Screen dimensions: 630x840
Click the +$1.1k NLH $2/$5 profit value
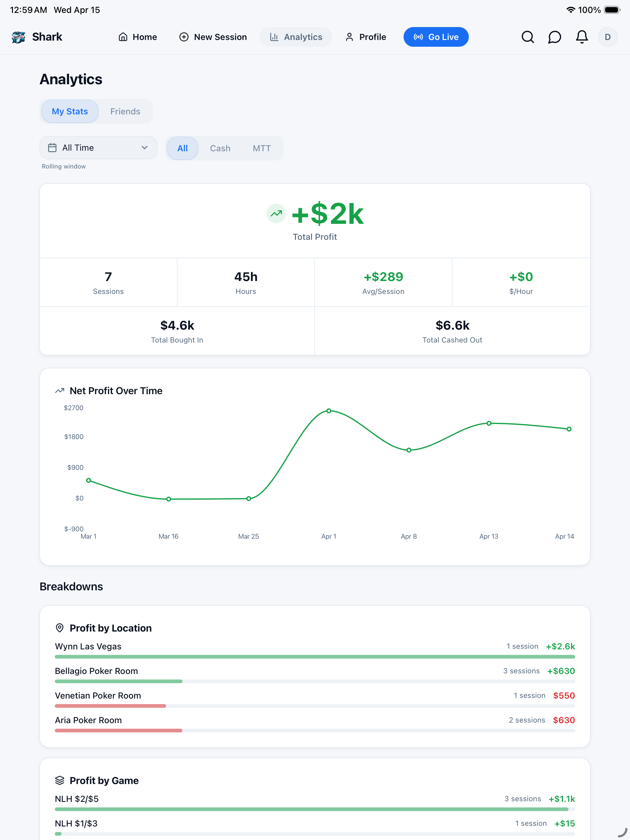point(562,799)
